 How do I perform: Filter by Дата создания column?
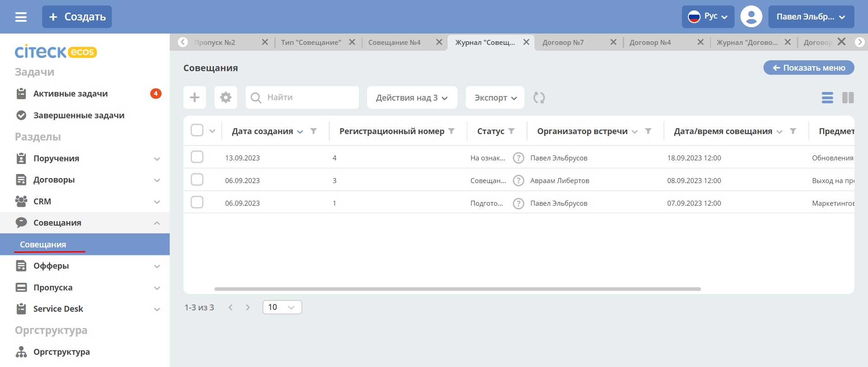point(313,131)
